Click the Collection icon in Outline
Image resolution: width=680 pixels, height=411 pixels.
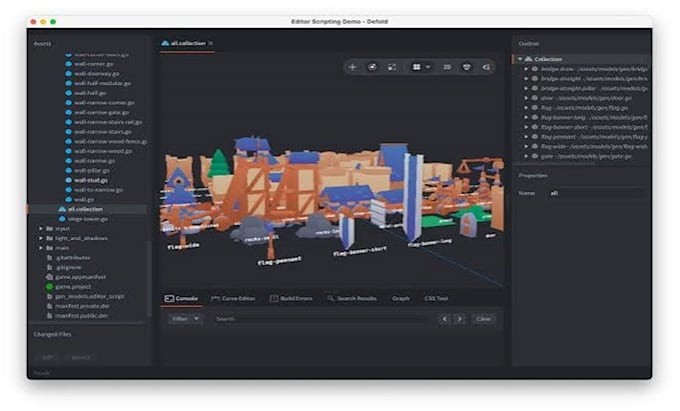528,59
